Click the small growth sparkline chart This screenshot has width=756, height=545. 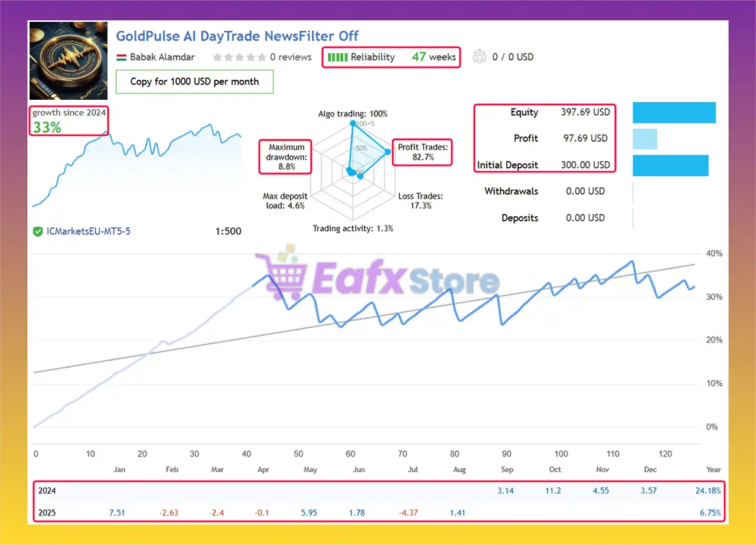click(x=136, y=166)
